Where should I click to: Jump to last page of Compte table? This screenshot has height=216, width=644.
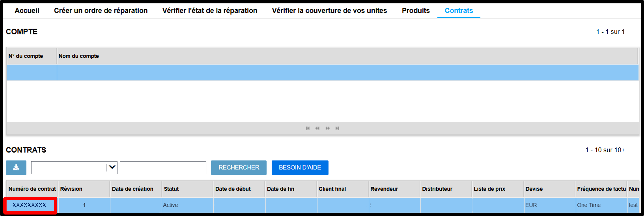(x=337, y=128)
